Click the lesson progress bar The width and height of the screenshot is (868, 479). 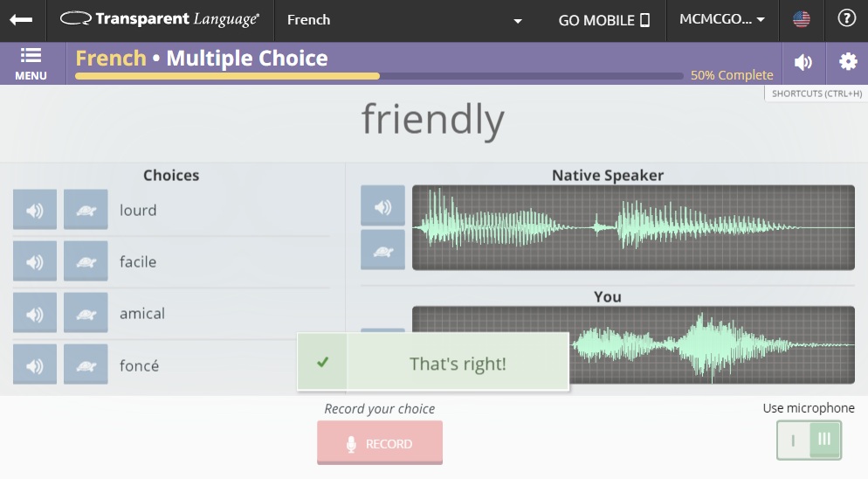tap(379, 76)
